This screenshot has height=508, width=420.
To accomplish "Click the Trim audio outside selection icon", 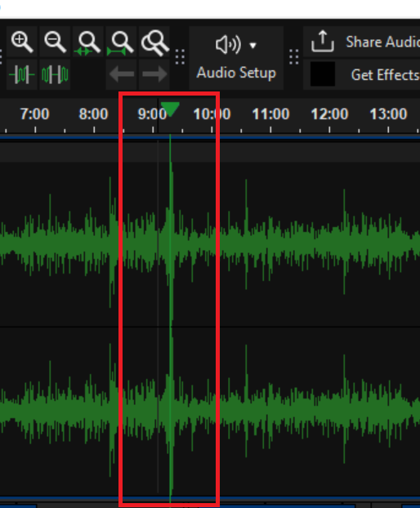I will (x=22, y=74).
